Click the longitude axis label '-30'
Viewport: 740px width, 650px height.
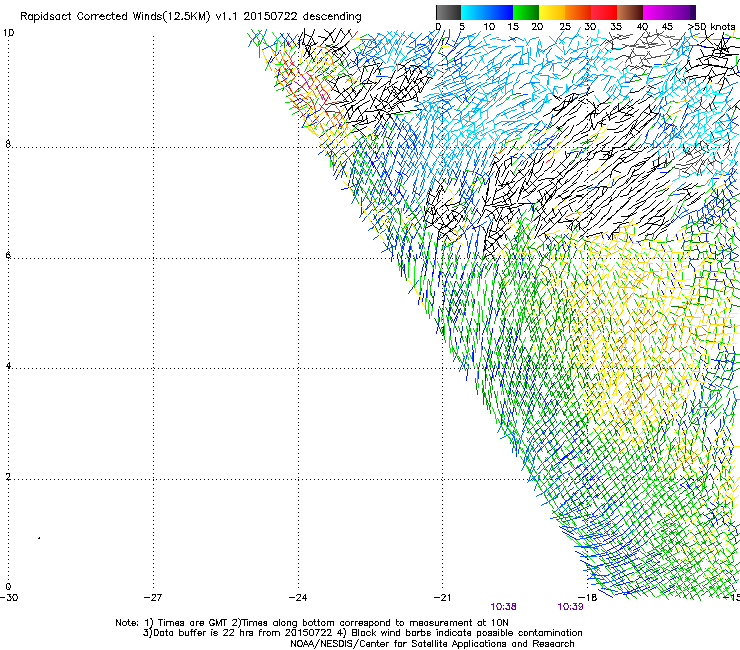pos(9,598)
